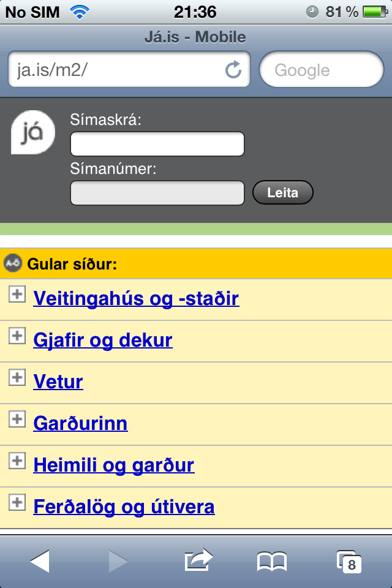The height and width of the screenshot is (588, 392).
Task: Tap the Google search field
Action: pos(322,70)
